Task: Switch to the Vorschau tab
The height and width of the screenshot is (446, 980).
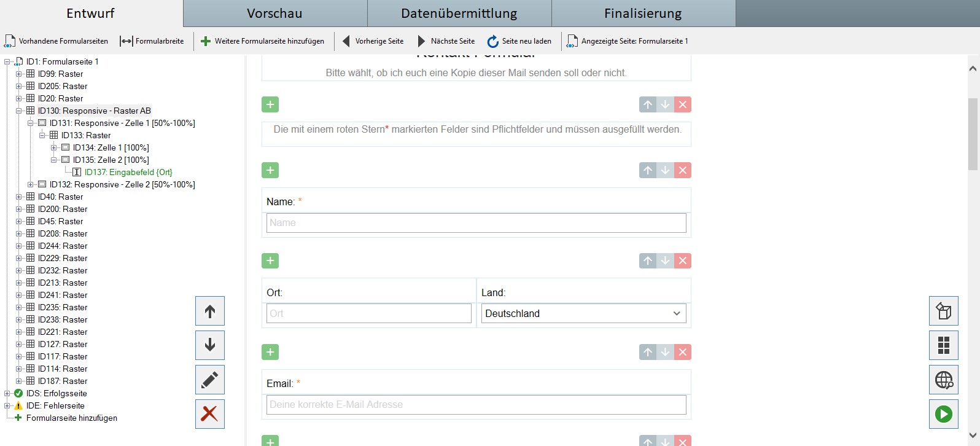Action: click(x=274, y=14)
